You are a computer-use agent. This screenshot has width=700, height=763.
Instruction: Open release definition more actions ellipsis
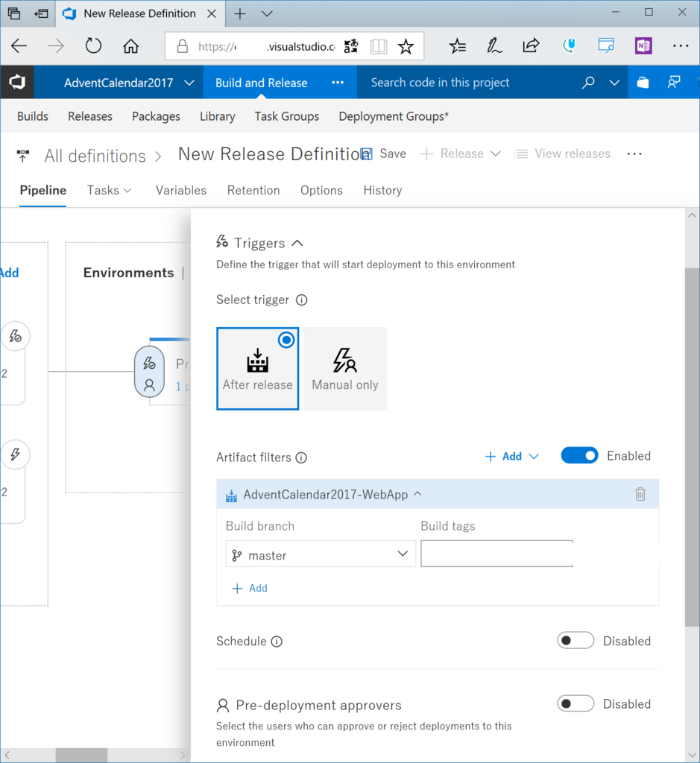634,153
